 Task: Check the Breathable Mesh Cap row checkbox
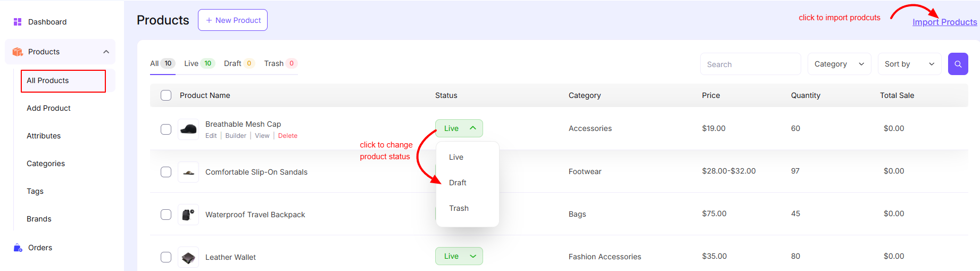tap(166, 129)
